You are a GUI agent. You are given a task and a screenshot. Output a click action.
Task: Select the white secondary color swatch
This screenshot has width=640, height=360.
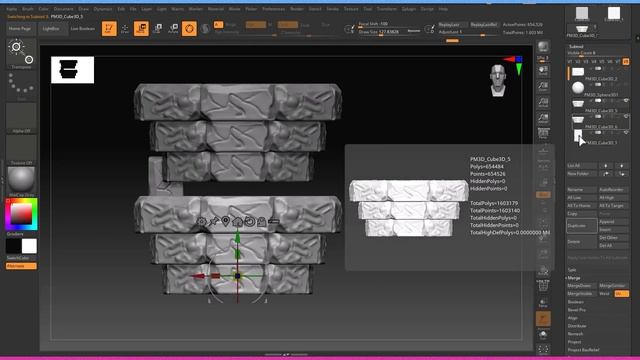(x=29, y=246)
